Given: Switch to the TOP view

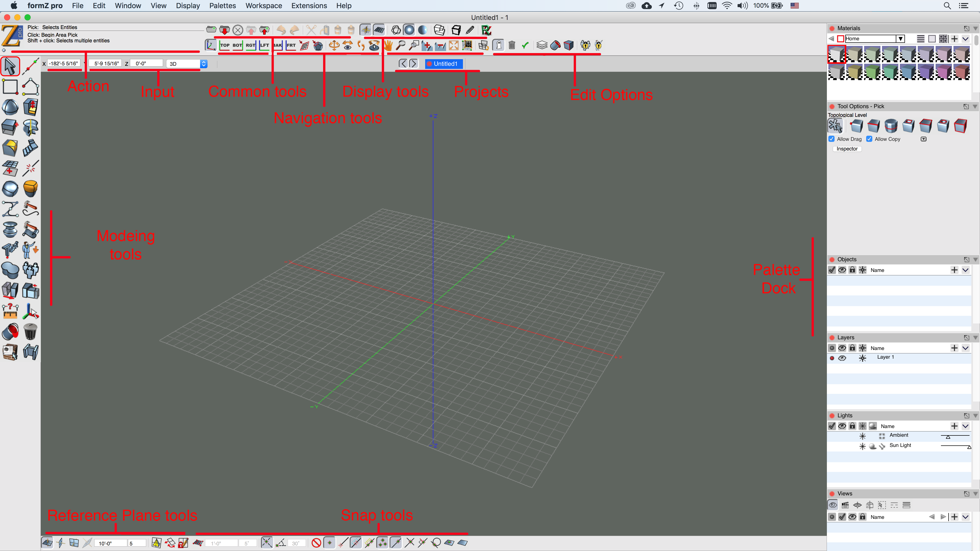Looking at the screenshot, I should (x=225, y=45).
